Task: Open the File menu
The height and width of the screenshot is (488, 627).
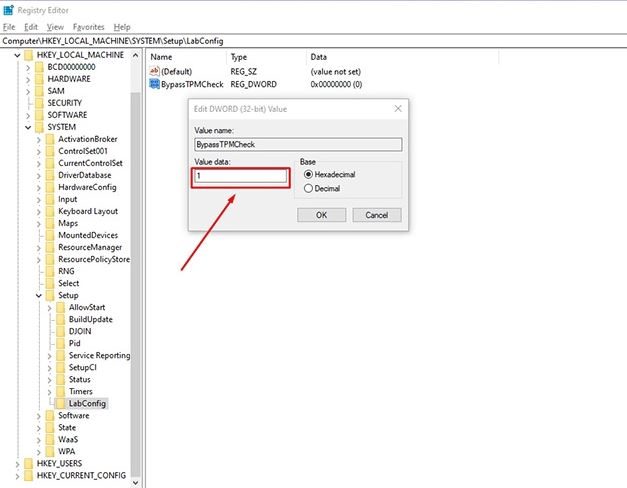Action: point(9,27)
